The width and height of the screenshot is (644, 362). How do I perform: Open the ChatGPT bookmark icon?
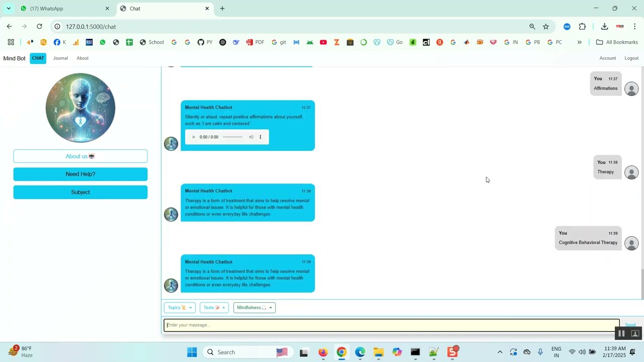click(x=223, y=42)
